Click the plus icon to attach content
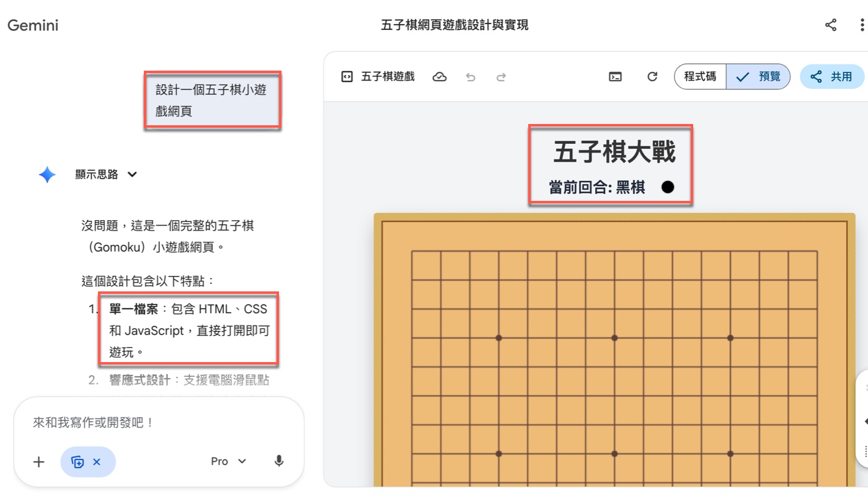868x496 pixels. 38,461
